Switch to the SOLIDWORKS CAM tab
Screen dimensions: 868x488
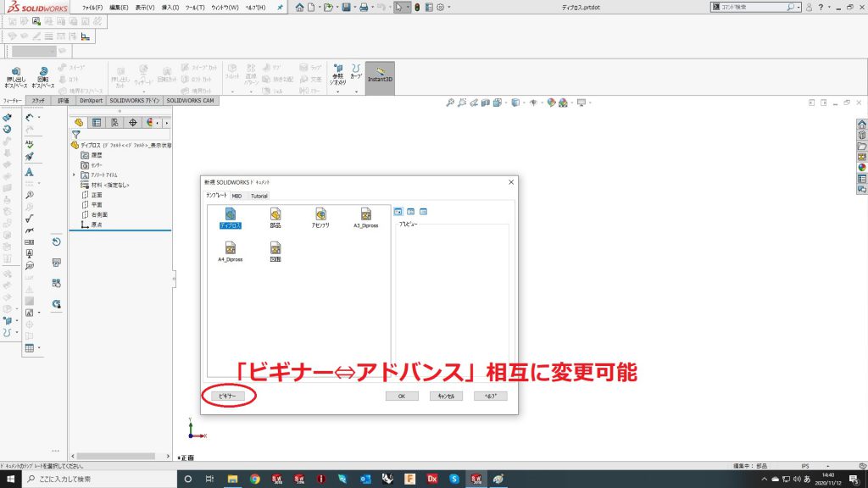point(190,101)
